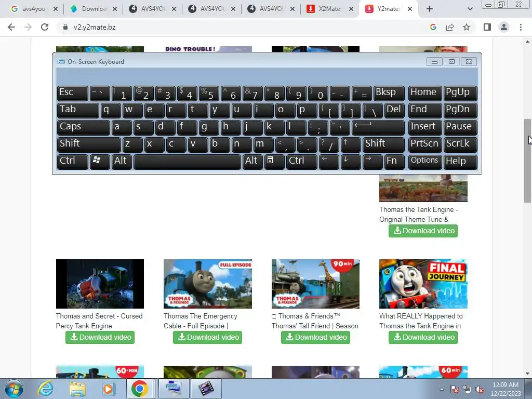Viewport: 532px width, 399px height.
Task: Open the Windows Start button
Action: click(14, 389)
